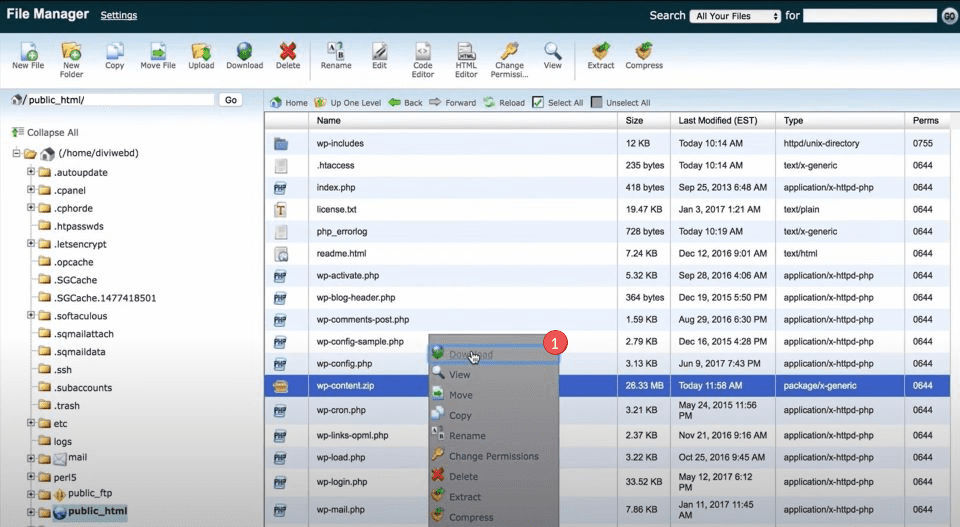
Task: Expand the mail folder in the tree
Action: [x=31, y=458]
